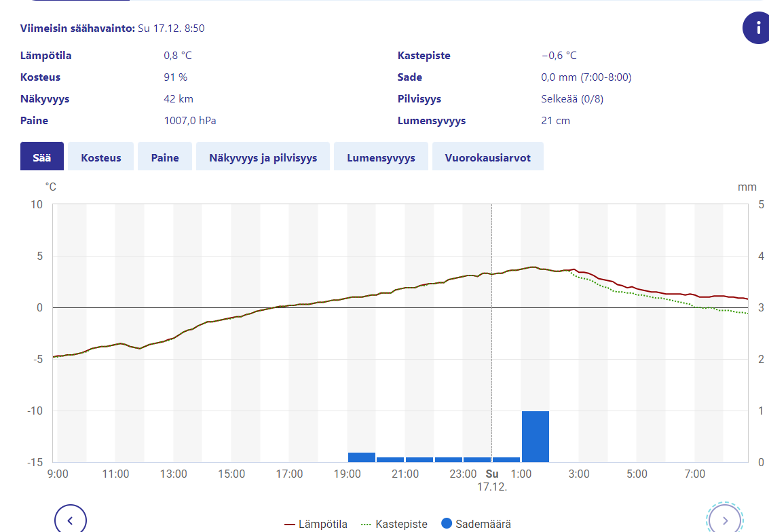Show the Näkyvyys ja pilvisyys tab
The width and height of the screenshot is (769, 532).
point(263,157)
